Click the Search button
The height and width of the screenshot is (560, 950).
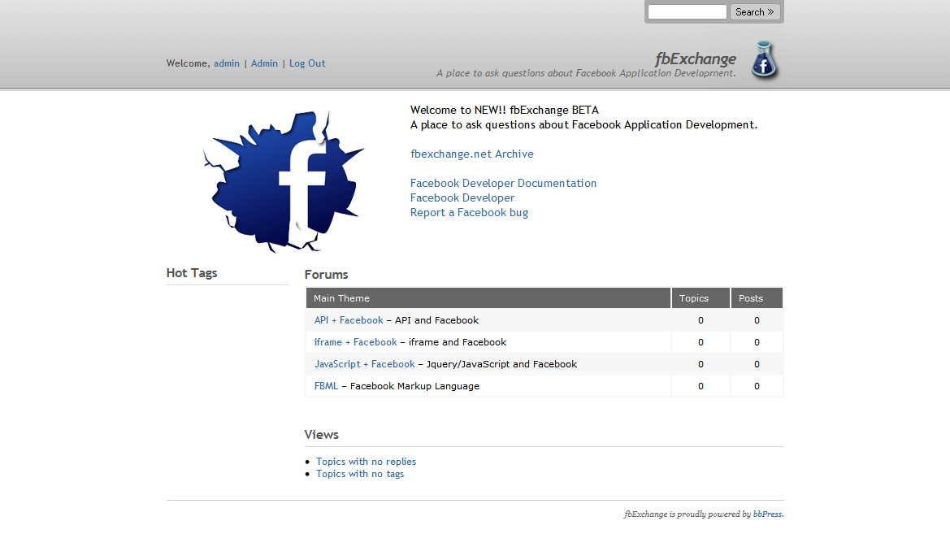point(754,12)
